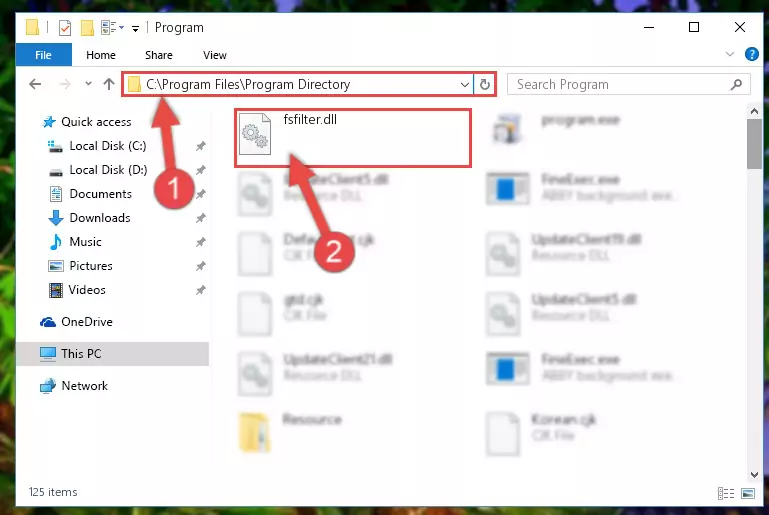Open the File ribbon tab
Screen dimensions: 769x515
click(x=44, y=55)
